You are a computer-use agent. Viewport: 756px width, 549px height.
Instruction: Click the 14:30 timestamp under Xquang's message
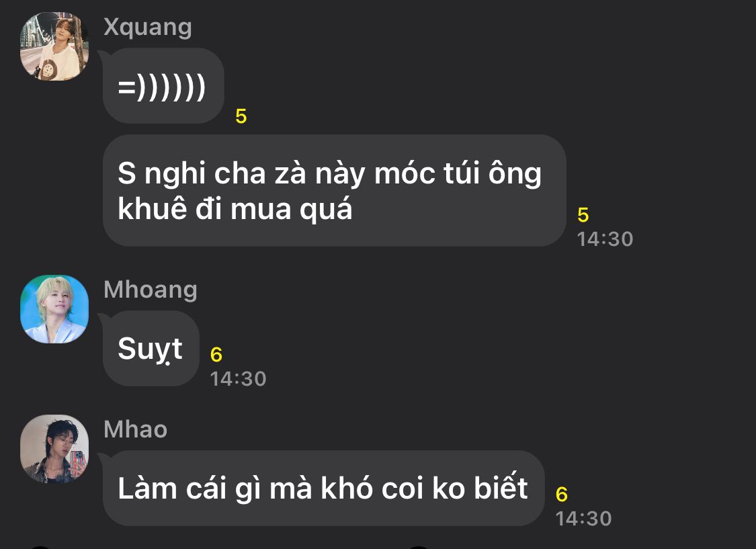point(605,239)
